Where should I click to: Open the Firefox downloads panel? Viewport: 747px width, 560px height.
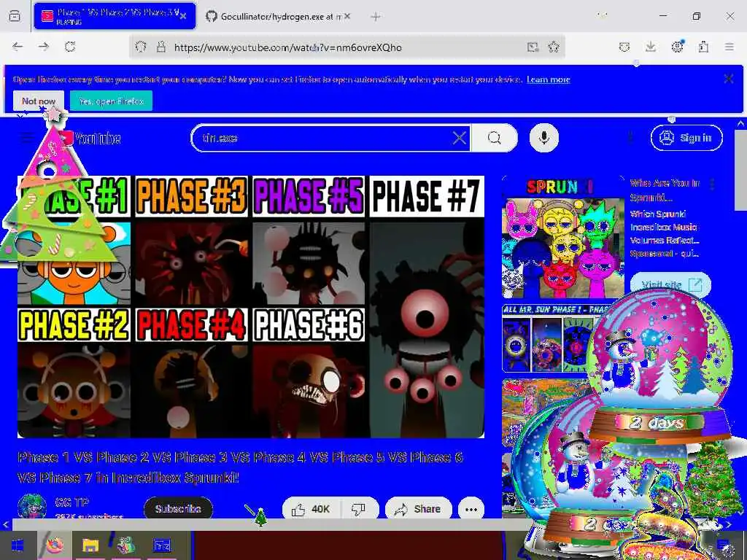(651, 47)
